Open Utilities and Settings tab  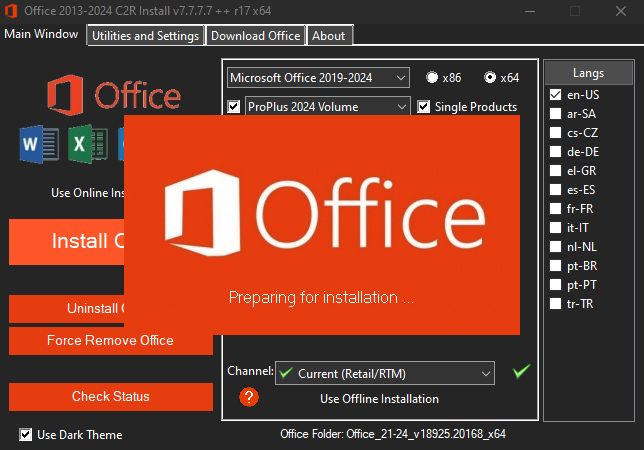point(145,36)
